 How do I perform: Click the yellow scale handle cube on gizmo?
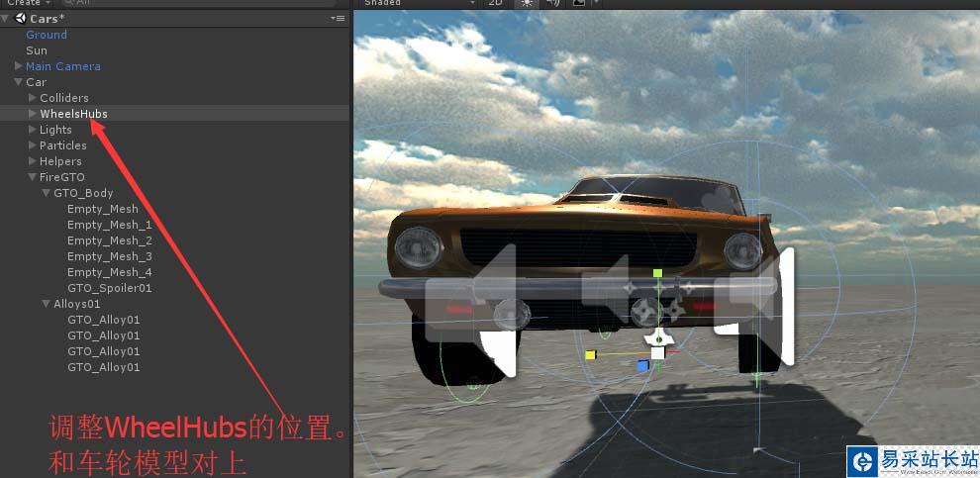[x=590, y=355]
